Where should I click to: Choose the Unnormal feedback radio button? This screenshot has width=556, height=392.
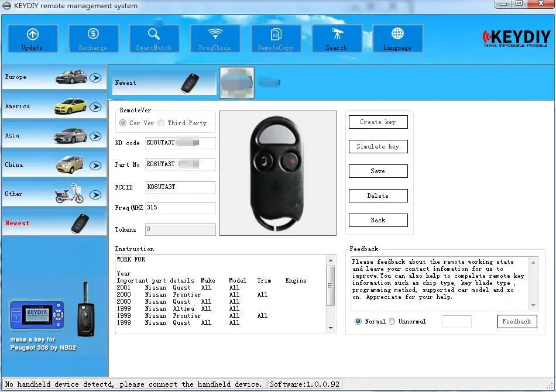tap(392, 321)
